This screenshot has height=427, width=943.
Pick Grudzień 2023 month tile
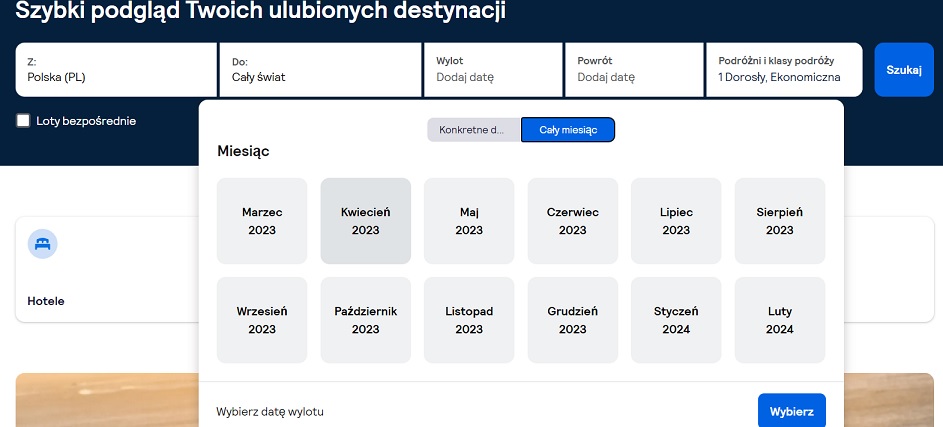[573, 320]
